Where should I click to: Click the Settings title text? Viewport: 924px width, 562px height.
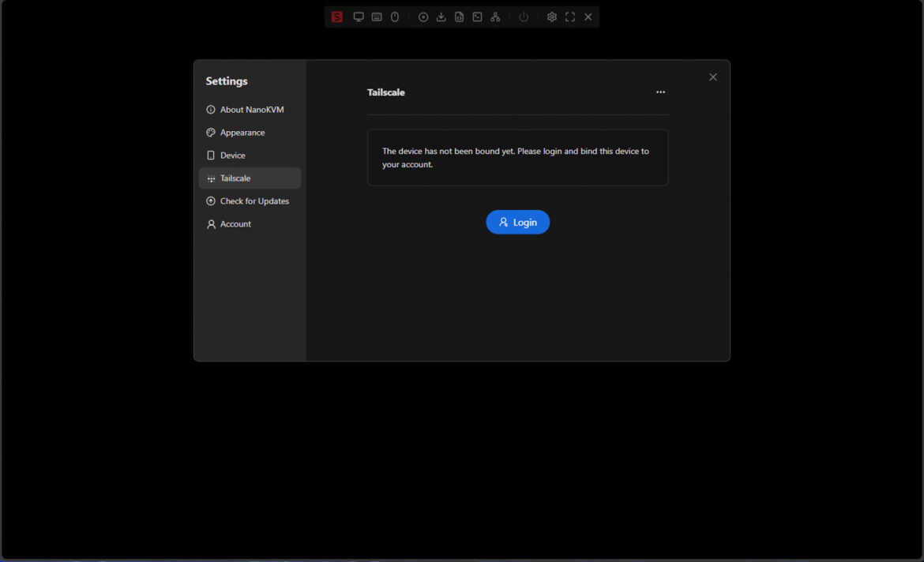click(227, 81)
